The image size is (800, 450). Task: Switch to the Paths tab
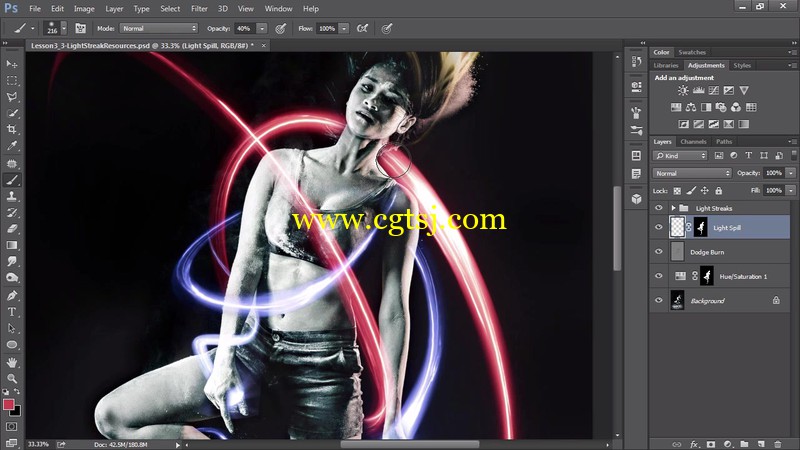(x=723, y=142)
